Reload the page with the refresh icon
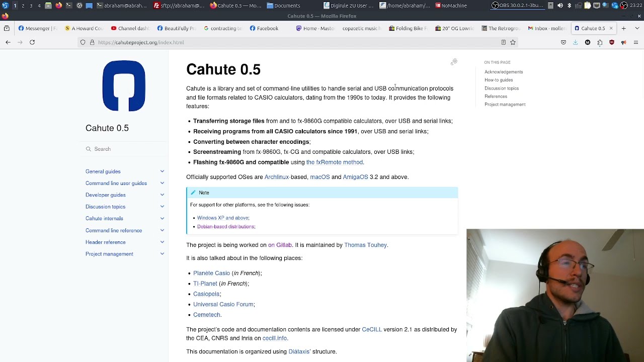Viewport: 644px width, 362px height. click(x=32, y=42)
